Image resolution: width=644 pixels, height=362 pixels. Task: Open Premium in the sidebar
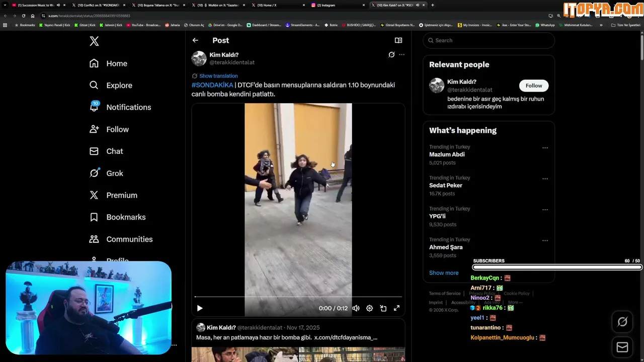[113, 195]
